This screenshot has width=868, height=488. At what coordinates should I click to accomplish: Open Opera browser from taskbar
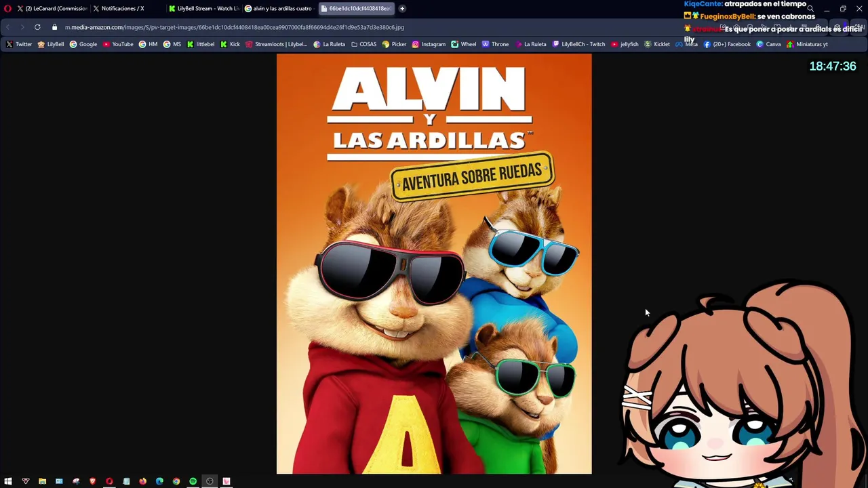tap(109, 481)
